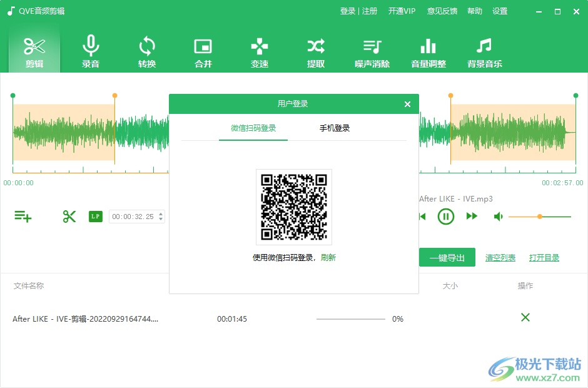588x388 pixels.
Task: Click the add-to-list icon with plus
Action: pyautogui.click(x=23, y=217)
